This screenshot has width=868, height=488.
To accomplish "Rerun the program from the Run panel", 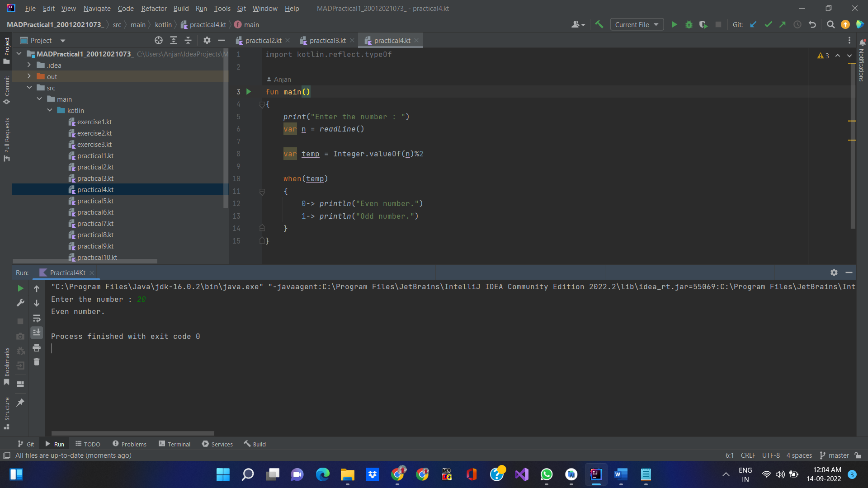I will 20,288.
